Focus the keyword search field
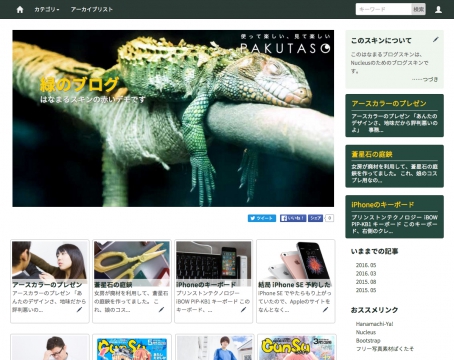The image size is (454, 360). click(384, 9)
